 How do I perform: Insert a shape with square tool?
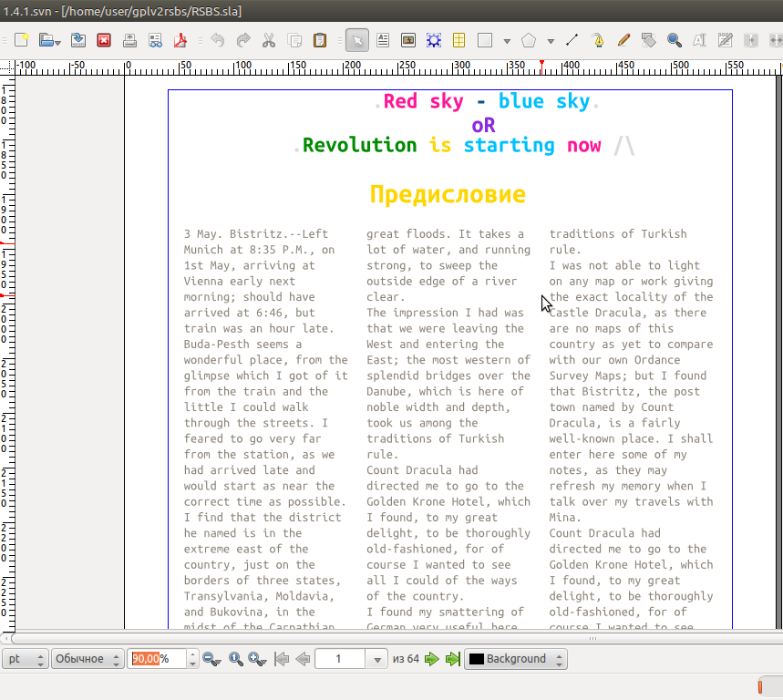(x=485, y=40)
